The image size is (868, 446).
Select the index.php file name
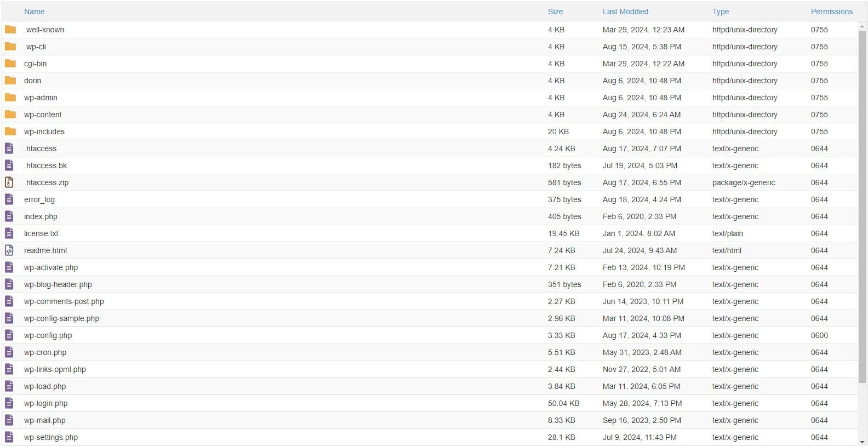coord(41,216)
